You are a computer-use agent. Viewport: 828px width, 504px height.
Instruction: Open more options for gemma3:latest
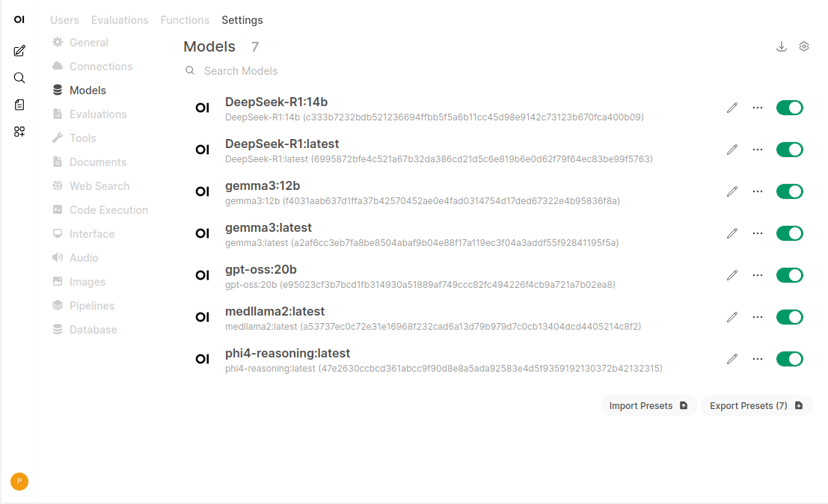pos(758,233)
